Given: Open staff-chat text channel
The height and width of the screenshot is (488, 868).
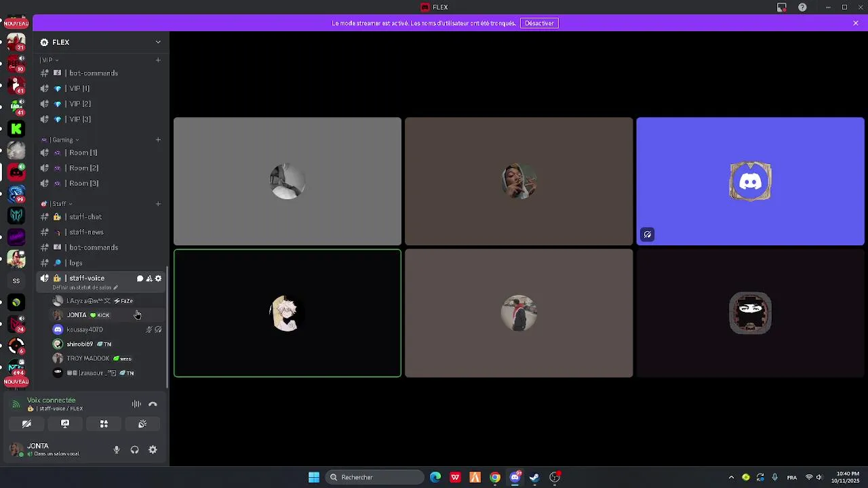Looking at the screenshot, I should click(x=101, y=217).
